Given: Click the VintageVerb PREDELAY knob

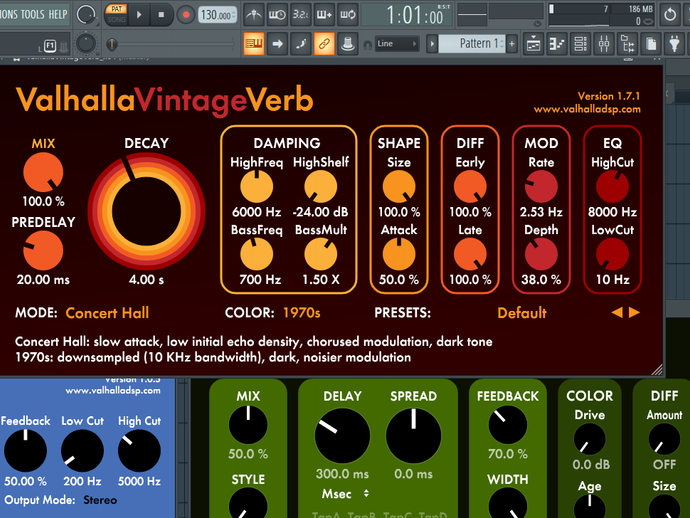Looking at the screenshot, I should pos(43,250).
